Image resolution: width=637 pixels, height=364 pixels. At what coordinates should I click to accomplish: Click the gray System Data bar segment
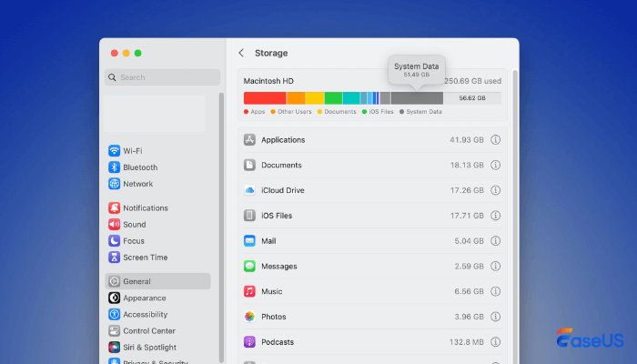click(417, 97)
